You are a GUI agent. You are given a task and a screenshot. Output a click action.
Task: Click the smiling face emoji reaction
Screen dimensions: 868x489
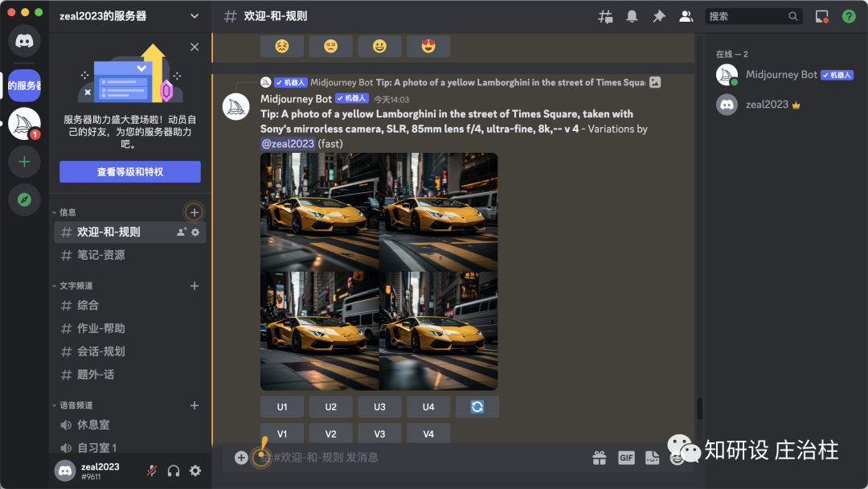(x=379, y=47)
